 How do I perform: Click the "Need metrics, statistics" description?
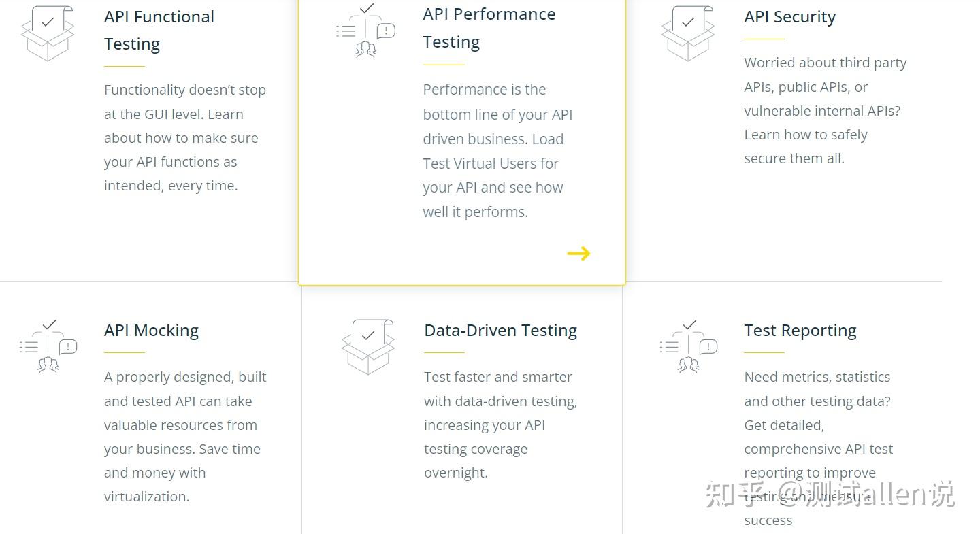pyautogui.click(x=818, y=424)
